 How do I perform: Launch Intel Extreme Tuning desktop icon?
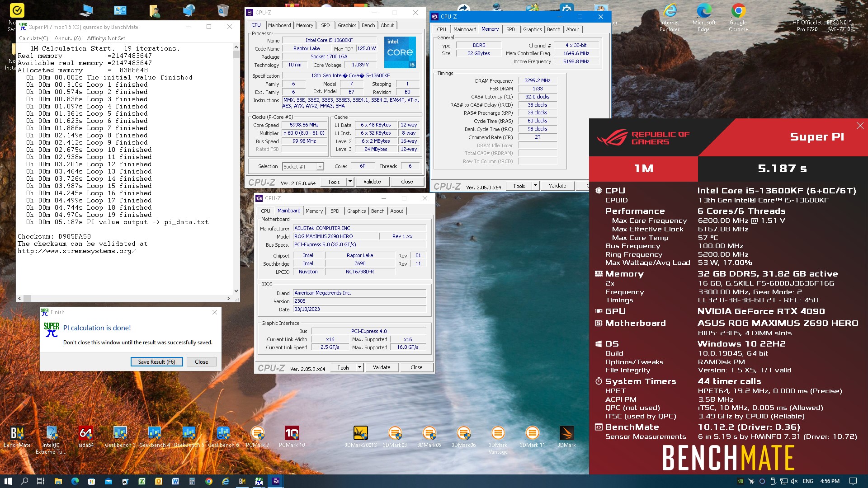tap(51, 439)
